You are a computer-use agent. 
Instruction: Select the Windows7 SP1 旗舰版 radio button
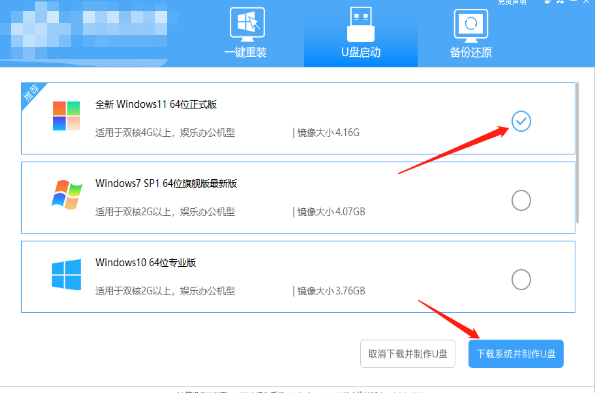point(521,200)
